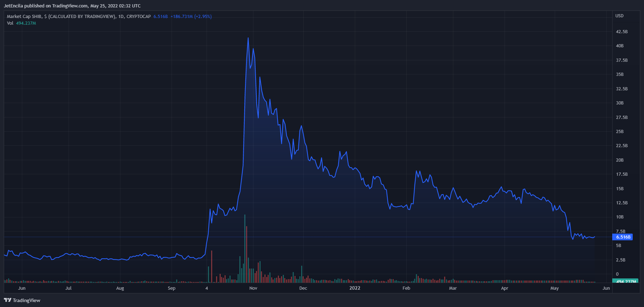This screenshot has width=644, height=307.
Task: Click the Nov label on time axis
Action: click(253, 288)
